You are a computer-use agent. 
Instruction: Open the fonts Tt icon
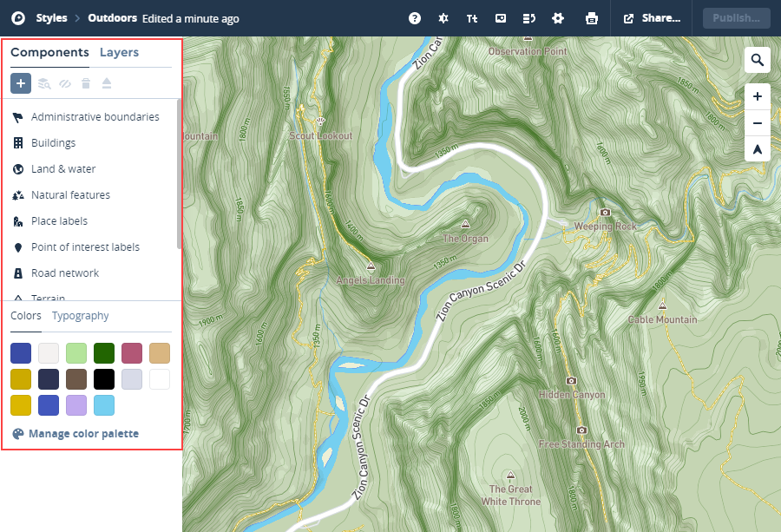coord(472,18)
